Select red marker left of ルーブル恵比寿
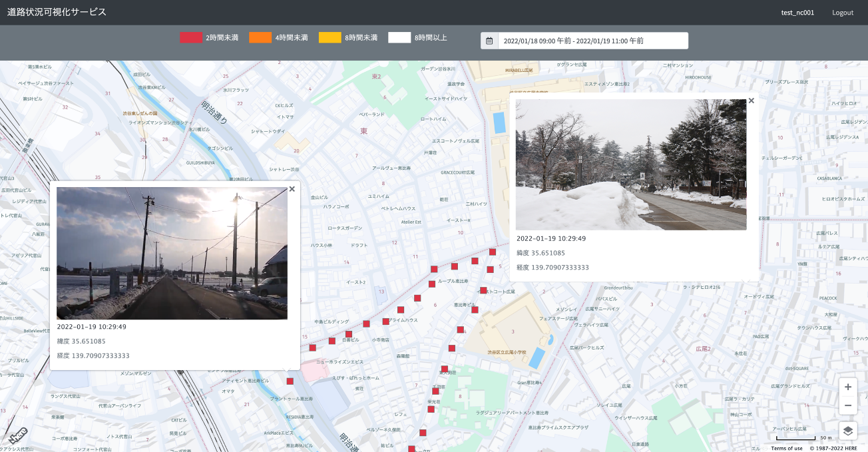The image size is (868, 452). pyautogui.click(x=431, y=284)
